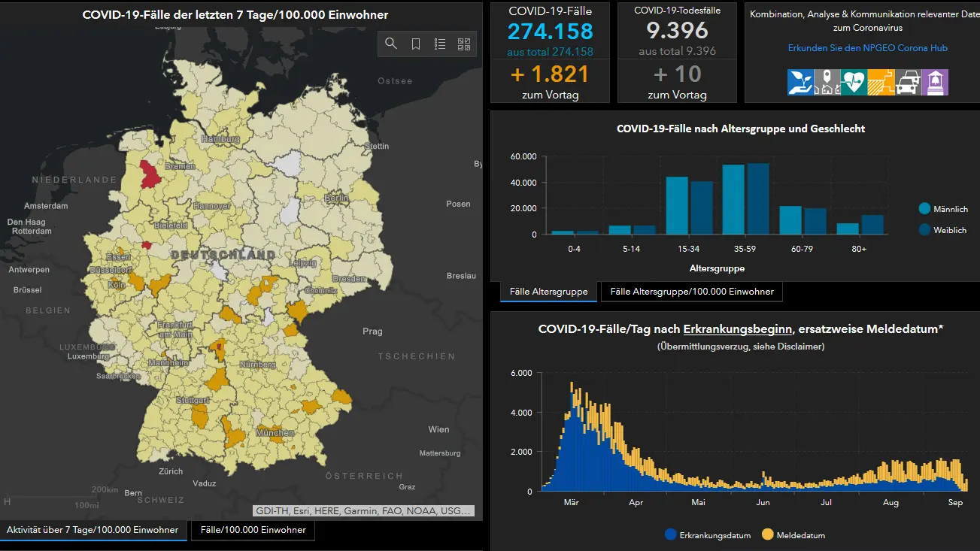Open the map search magnifier tool
The height and width of the screenshot is (551, 980).
(x=391, y=44)
